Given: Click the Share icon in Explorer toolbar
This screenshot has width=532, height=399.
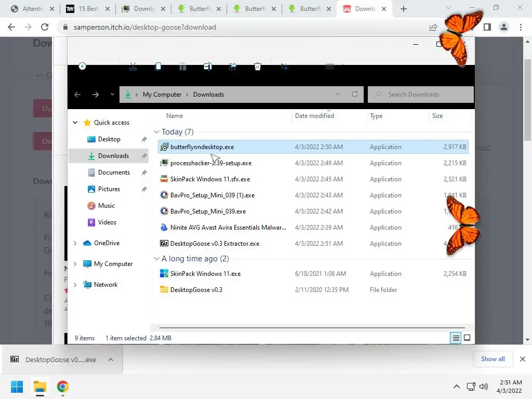Looking at the screenshot, I should 233,66.
